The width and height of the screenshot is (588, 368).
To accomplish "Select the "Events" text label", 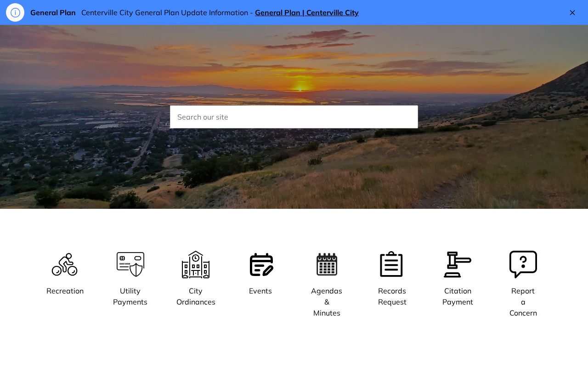I will 260,291.
